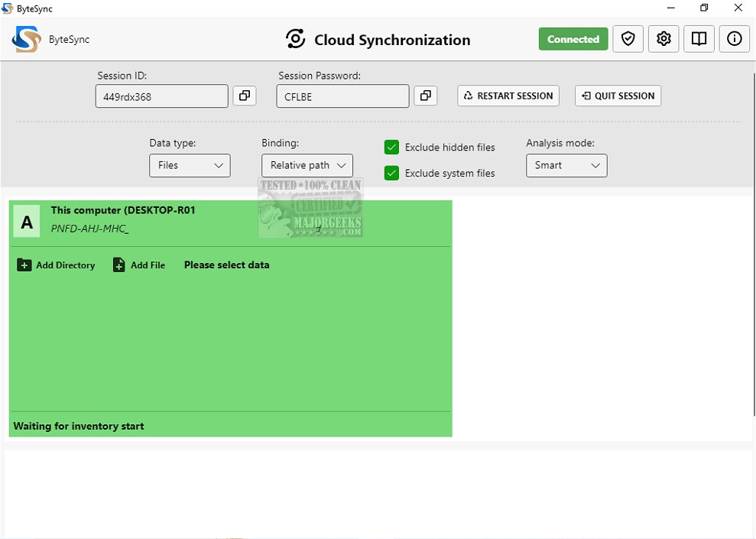Open the Analysis mode Smart dropdown

[566, 165]
